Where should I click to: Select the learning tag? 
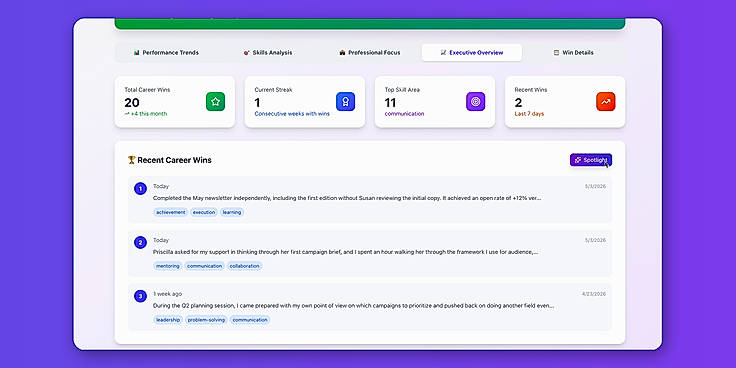[232, 212]
